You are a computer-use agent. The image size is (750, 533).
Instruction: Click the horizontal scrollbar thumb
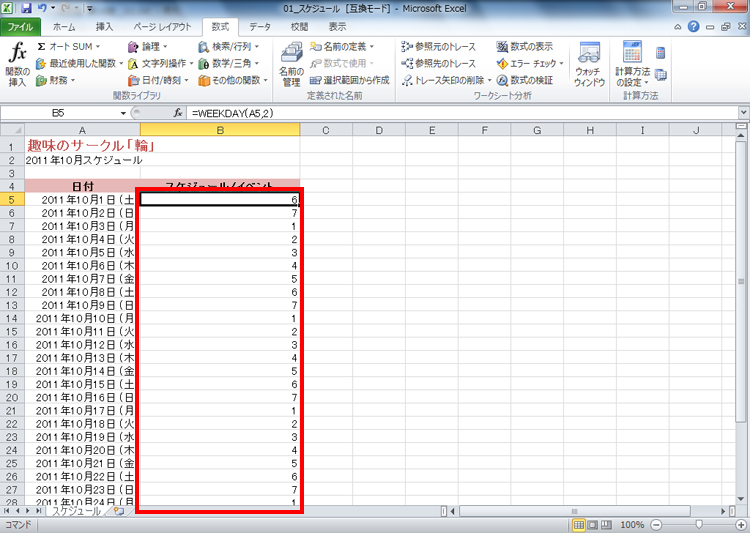(x=574, y=511)
